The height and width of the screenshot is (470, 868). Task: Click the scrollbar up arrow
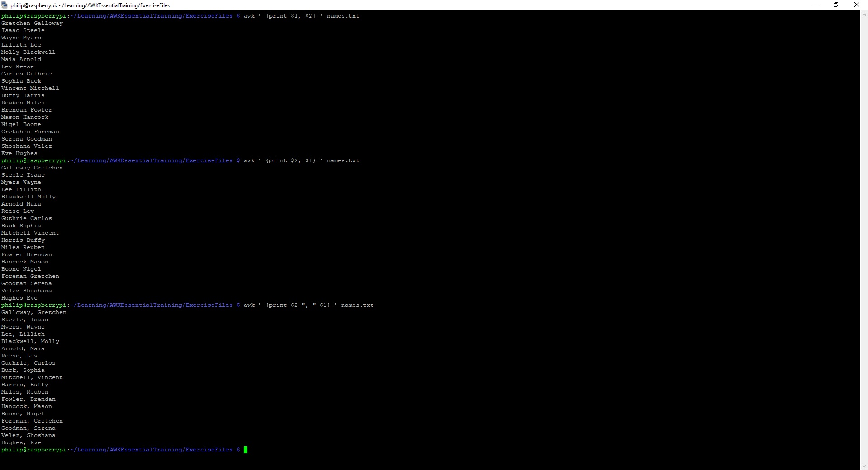click(864, 14)
